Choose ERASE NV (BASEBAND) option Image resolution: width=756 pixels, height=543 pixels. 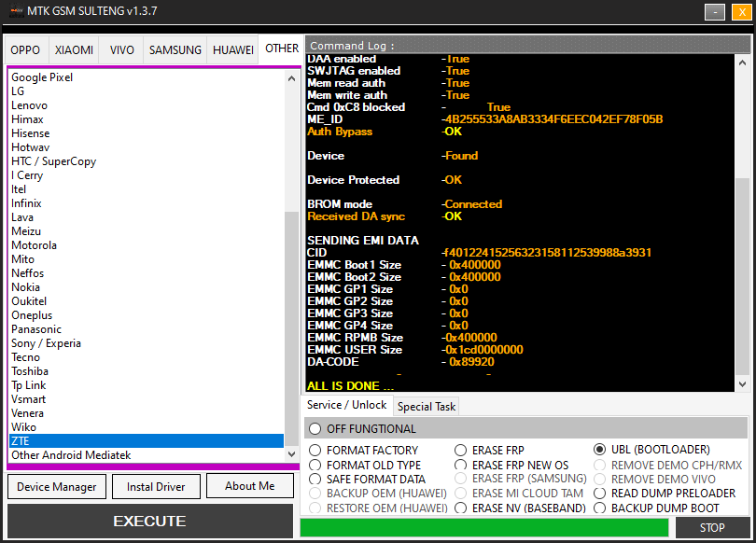click(461, 508)
